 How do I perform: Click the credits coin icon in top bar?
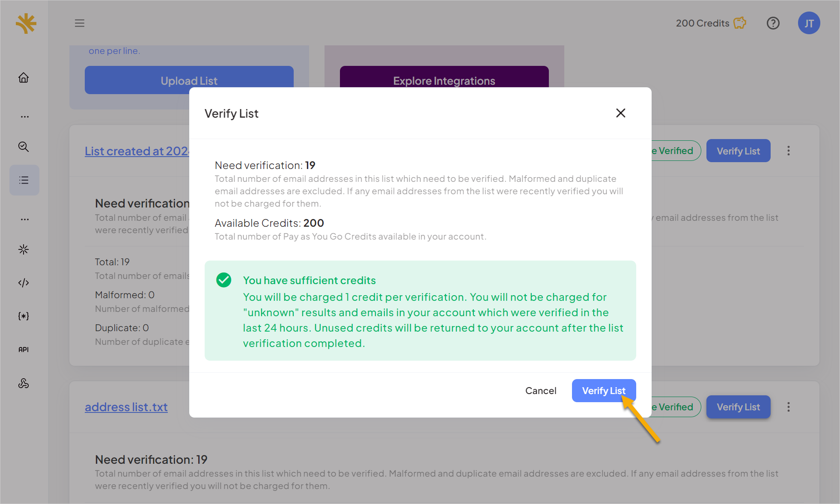coord(739,23)
